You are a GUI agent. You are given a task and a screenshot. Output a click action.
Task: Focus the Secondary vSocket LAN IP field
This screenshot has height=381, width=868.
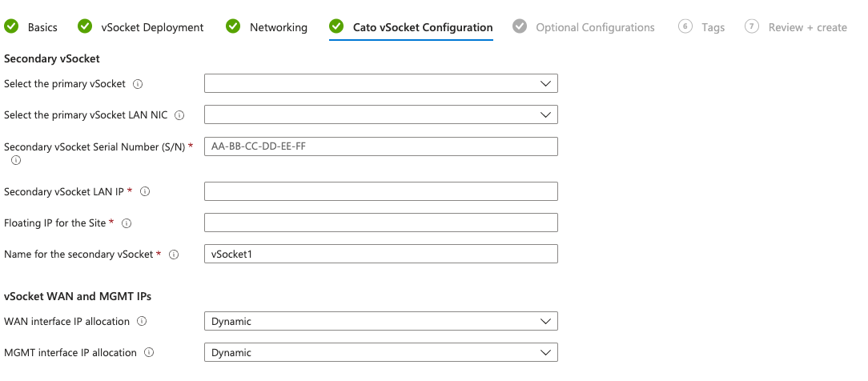[380, 192]
